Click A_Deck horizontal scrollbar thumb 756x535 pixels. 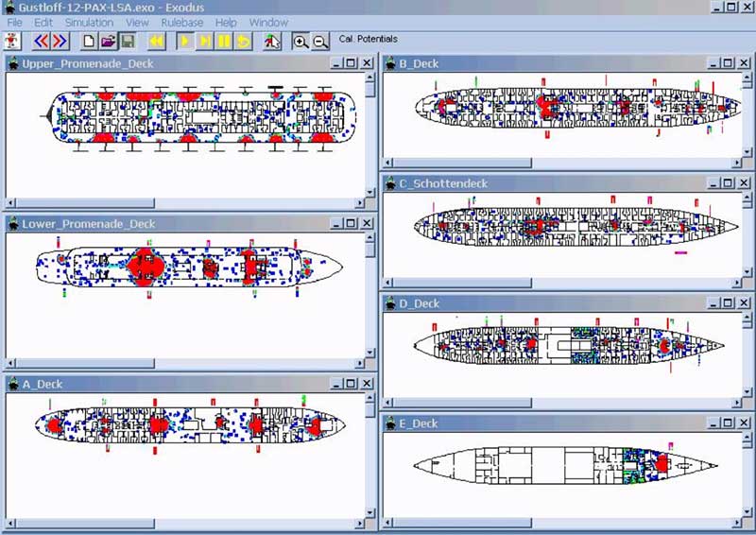point(85,524)
